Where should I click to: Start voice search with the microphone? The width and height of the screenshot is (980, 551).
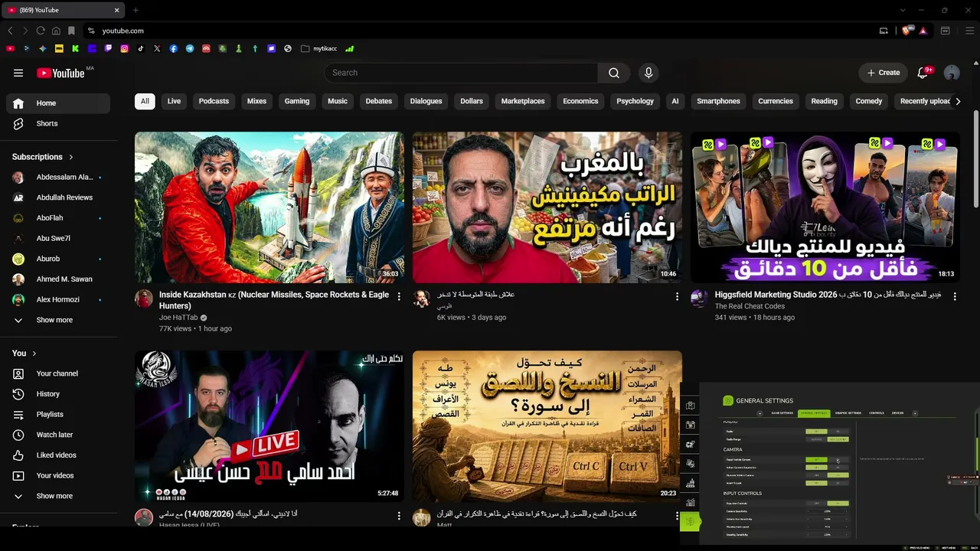point(648,73)
